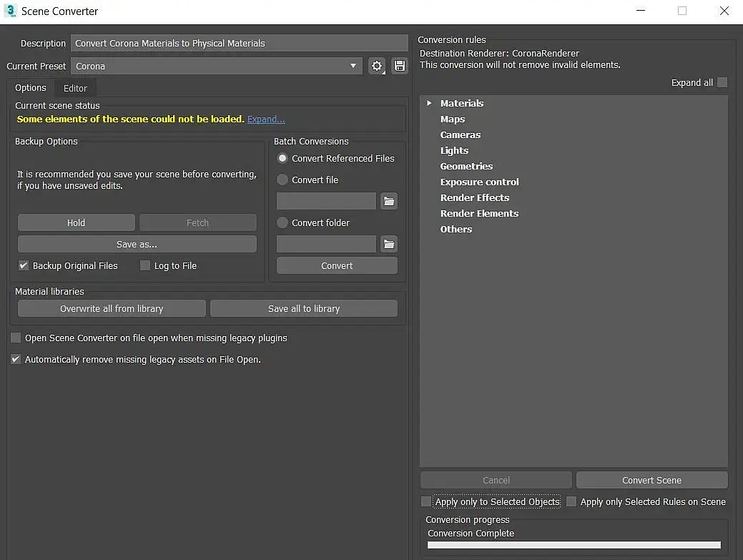Select Convert file radio button
The image size is (743, 560).
[282, 180]
